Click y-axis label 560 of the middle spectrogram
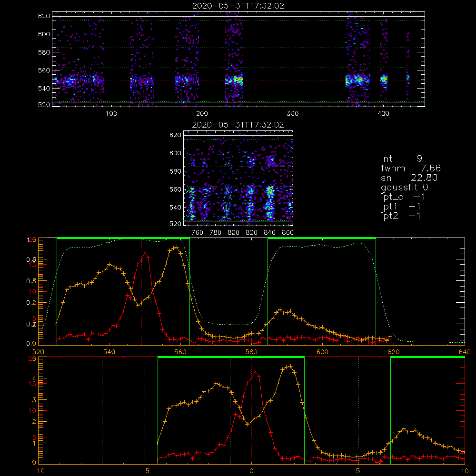The height and width of the screenshot is (476, 476). (175, 189)
